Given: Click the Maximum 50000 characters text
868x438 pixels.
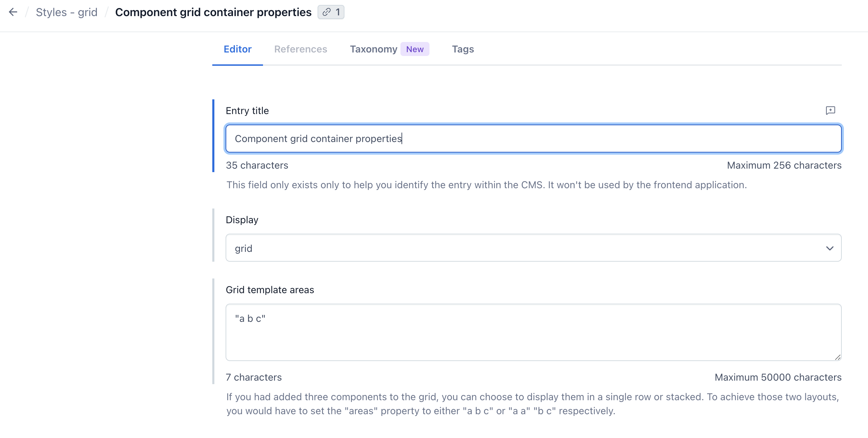Looking at the screenshot, I should (x=778, y=377).
